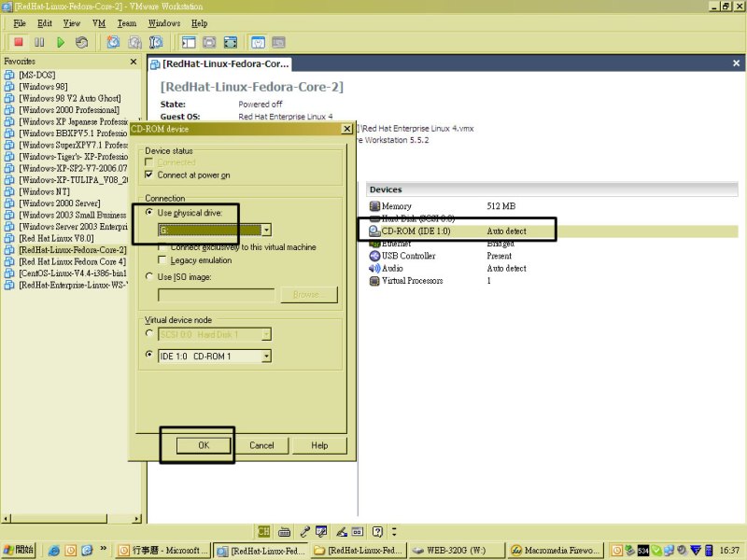Enable the Legacy emulation checkbox

coord(162,260)
